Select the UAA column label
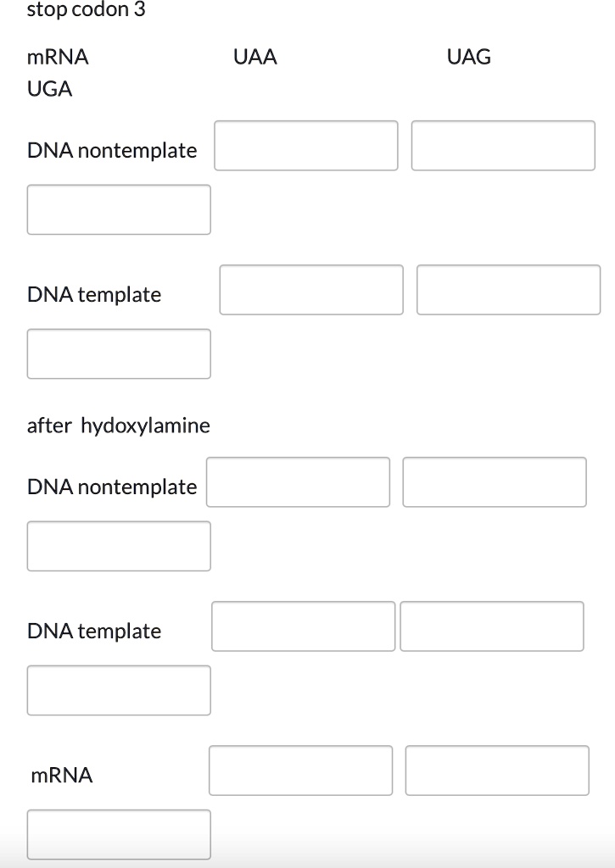This screenshot has width=615, height=868. click(254, 57)
